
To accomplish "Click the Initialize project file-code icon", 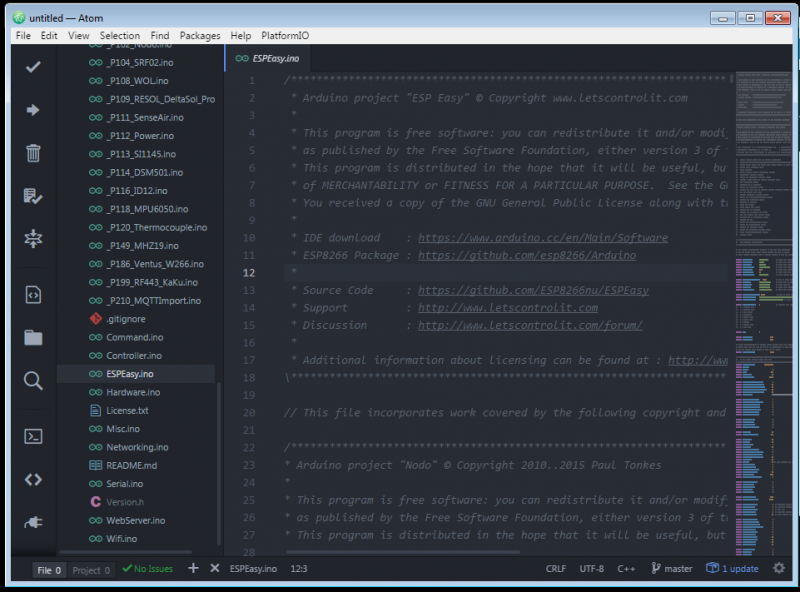I will click(33, 295).
